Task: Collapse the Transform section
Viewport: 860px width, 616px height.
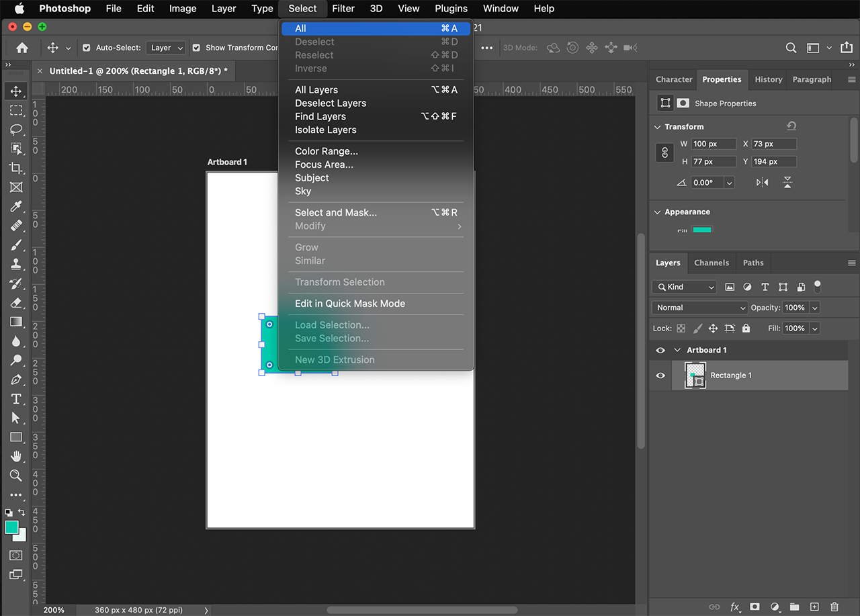Action: [x=656, y=126]
